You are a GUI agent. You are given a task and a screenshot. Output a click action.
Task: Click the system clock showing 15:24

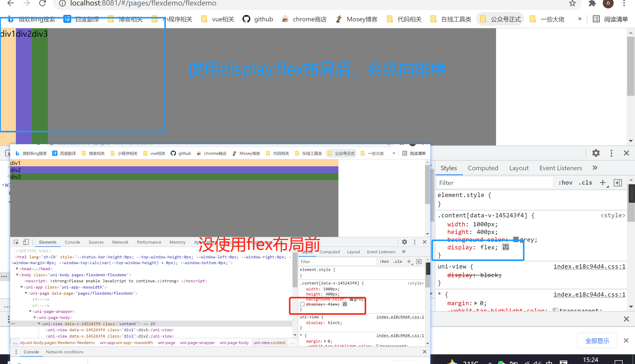coord(590,360)
